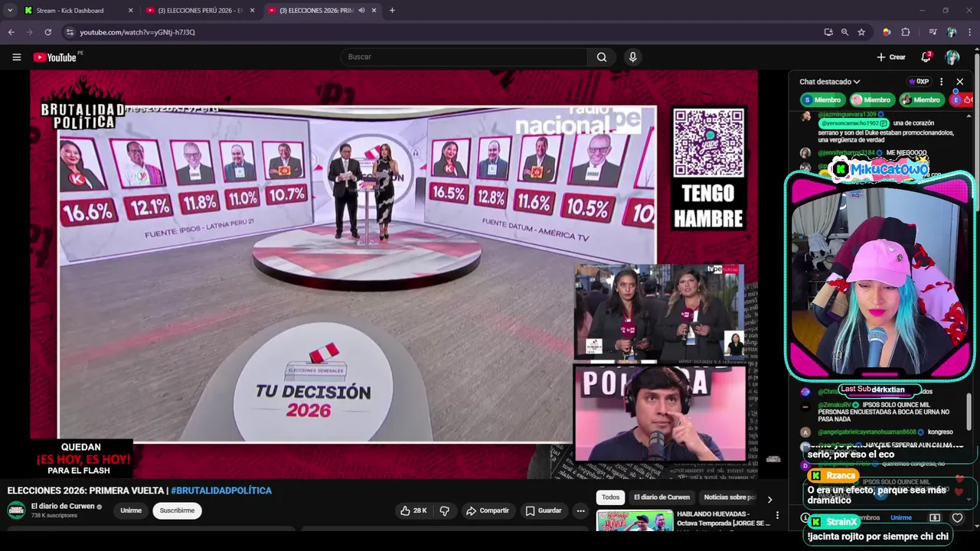The height and width of the screenshot is (551, 980).
Task: Click El diario de Curwen channel avatar
Action: coord(16,510)
